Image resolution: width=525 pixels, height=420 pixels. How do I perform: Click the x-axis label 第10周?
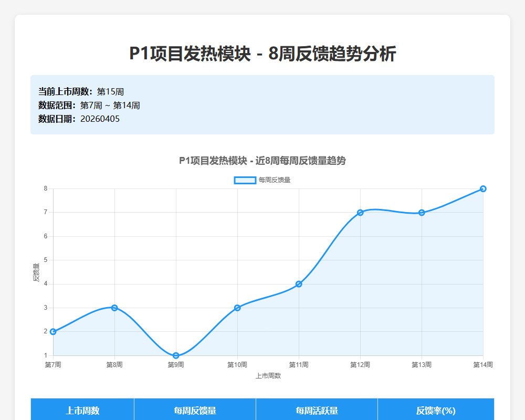[x=237, y=365]
